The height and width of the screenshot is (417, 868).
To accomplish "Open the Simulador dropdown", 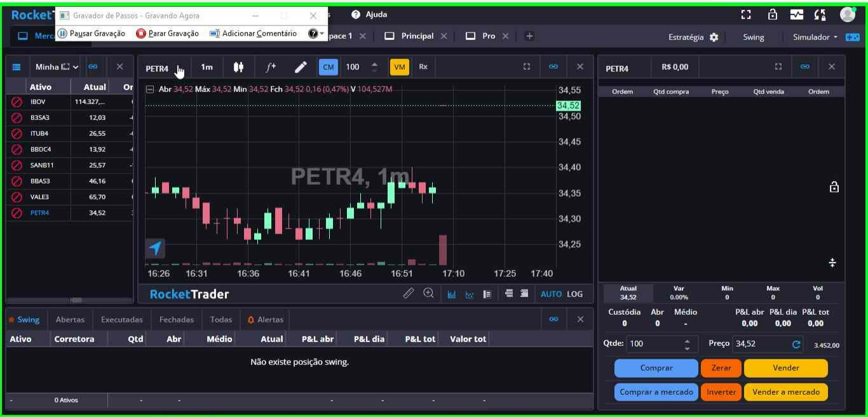I will pyautogui.click(x=815, y=37).
